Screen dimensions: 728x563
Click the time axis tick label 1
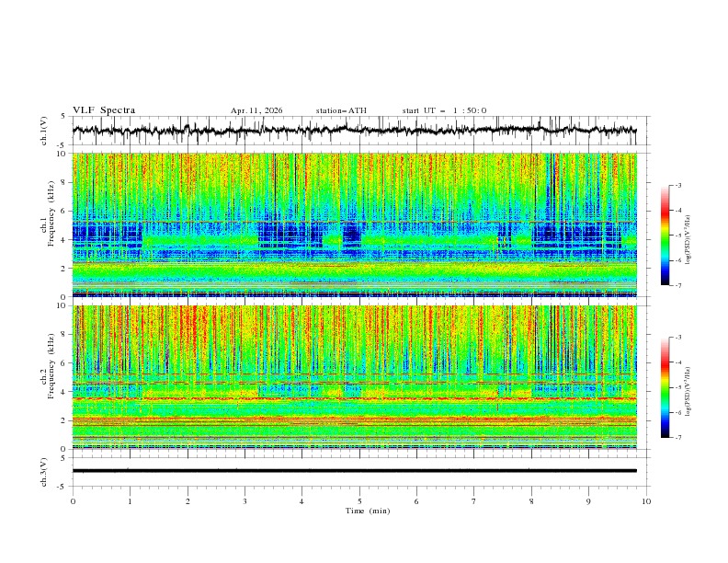point(130,501)
